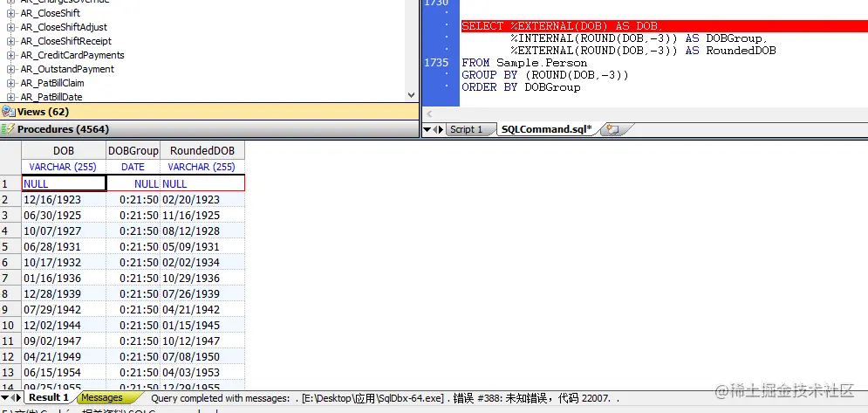Click the DOBGroup column header
Screen dimensions: 868x413
[x=133, y=151]
